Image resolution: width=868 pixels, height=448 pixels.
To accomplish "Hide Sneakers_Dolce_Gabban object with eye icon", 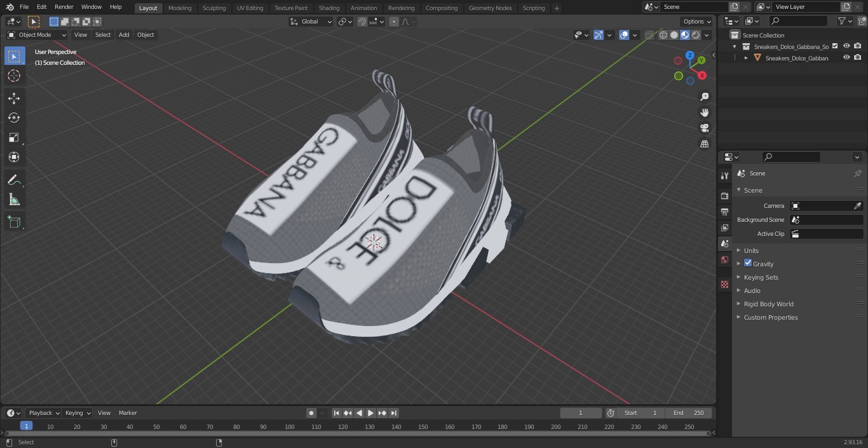I will tap(846, 58).
